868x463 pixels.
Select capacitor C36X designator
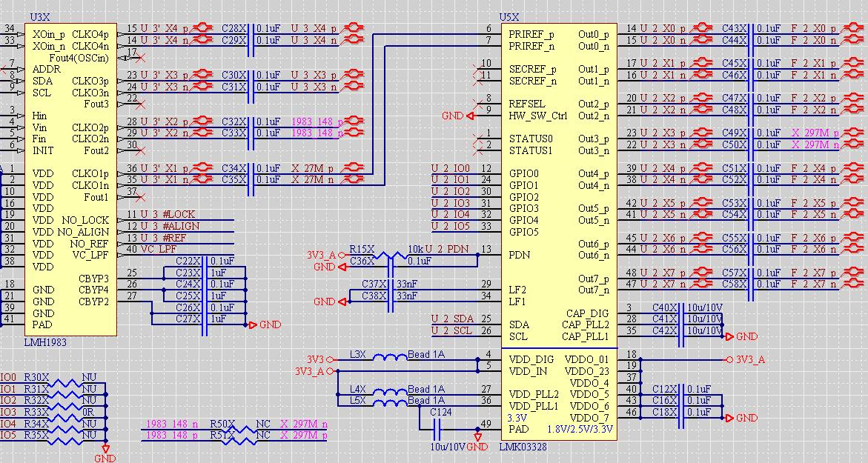(x=362, y=261)
